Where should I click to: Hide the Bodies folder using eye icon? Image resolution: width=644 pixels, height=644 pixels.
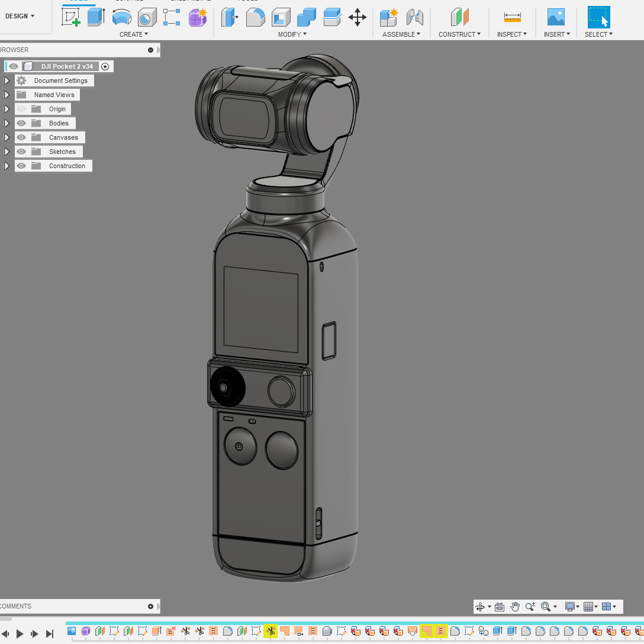click(x=21, y=123)
